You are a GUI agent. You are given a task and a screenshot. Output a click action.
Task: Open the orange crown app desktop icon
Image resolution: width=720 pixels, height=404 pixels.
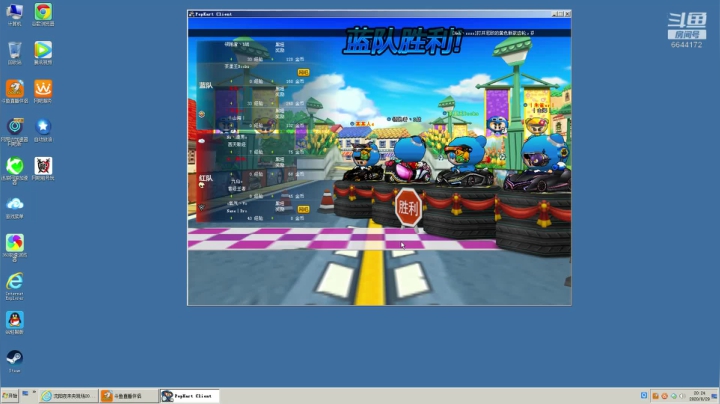coord(43,91)
